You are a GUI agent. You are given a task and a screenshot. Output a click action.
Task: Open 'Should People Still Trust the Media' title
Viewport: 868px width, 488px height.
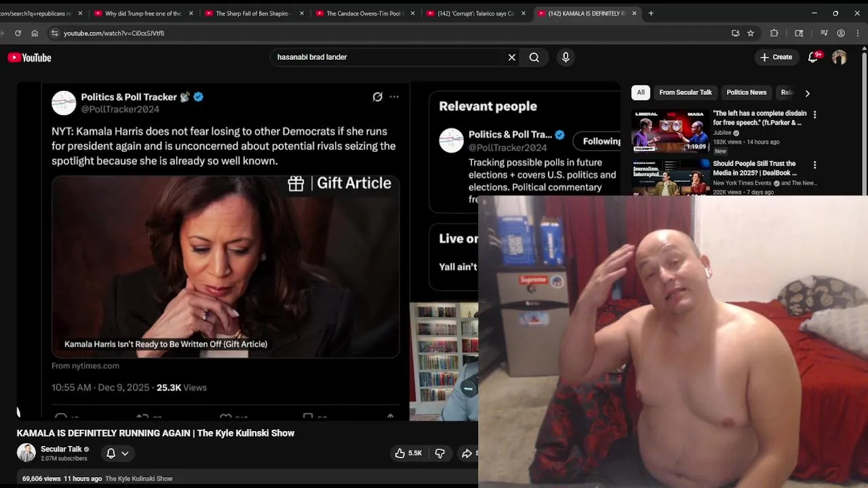[755, 168]
